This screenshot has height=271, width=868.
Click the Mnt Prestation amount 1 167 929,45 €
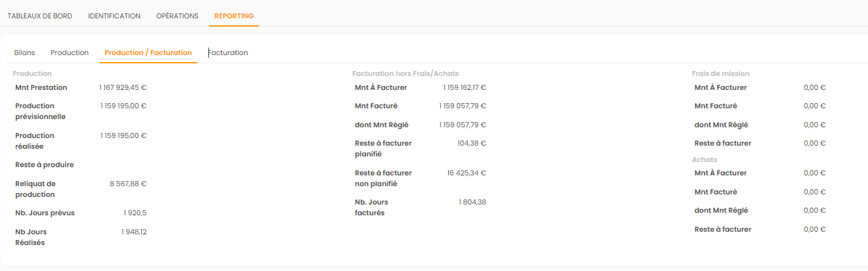click(123, 87)
